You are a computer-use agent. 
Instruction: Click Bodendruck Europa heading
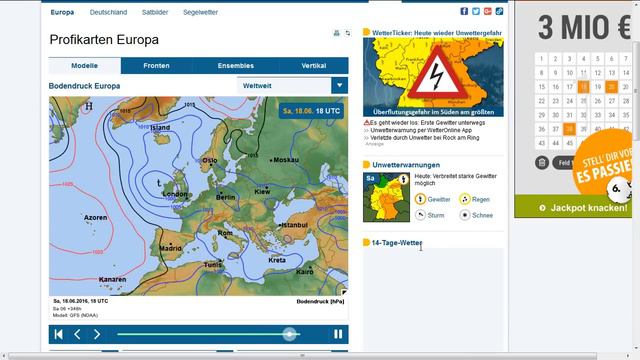click(x=84, y=86)
